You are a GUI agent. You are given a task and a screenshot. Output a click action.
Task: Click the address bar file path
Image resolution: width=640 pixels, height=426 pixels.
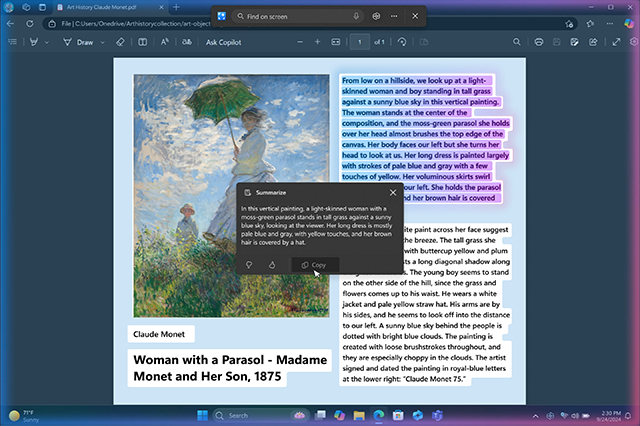point(136,24)
